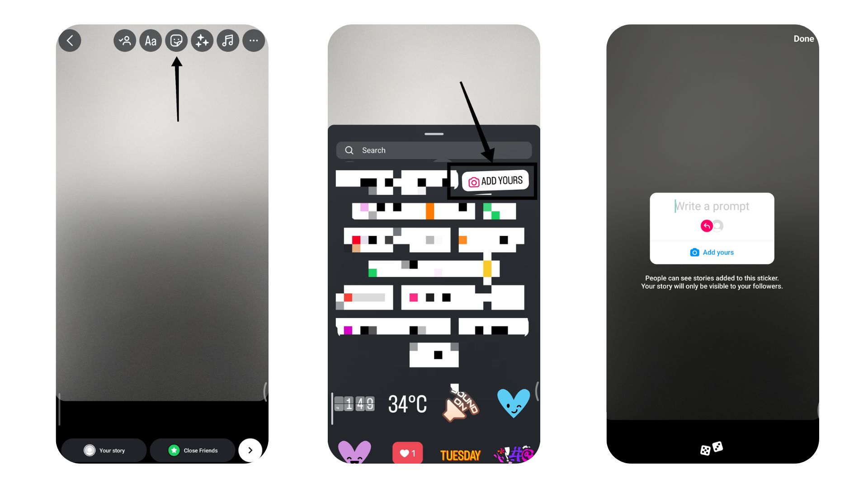The image size is (868, 488).
Task: Tap the sticker tool icon
Action: [x=176, y=40]
